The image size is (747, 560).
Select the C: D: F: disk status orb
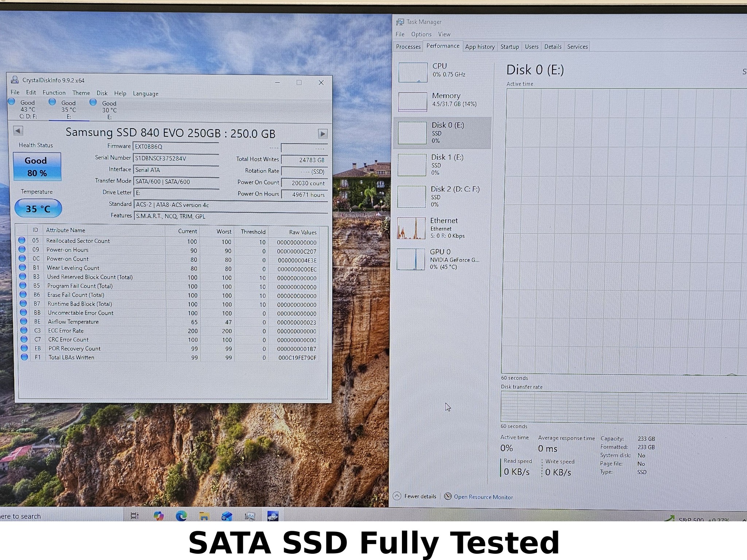tap(12, 101)
